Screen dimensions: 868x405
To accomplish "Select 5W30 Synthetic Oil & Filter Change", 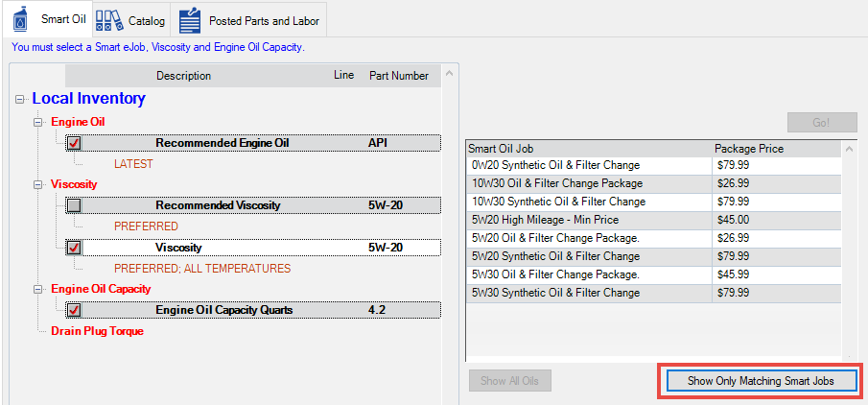I will pos(555,293).
